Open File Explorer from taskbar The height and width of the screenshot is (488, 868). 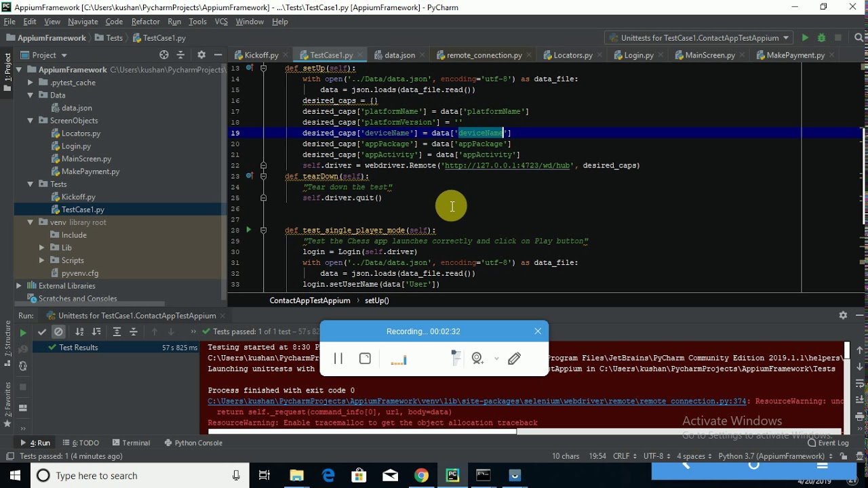pyautogui.click(x=296, y=476)
